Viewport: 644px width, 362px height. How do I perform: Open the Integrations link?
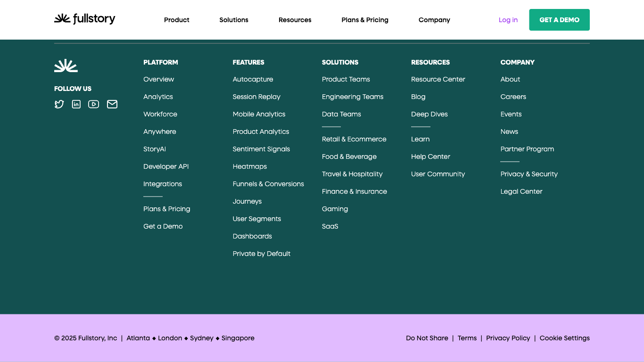pyautogui.click(x=163, y=184)
